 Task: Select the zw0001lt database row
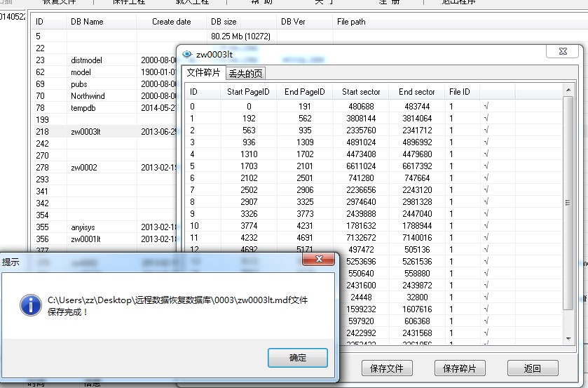pyautogui.click(x=104, y=239)
